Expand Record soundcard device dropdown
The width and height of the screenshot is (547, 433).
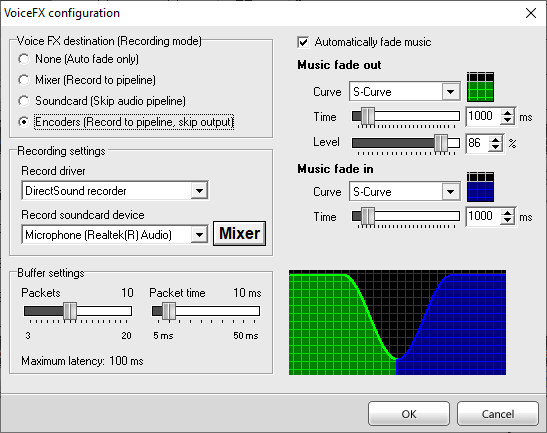coord(199,234)
